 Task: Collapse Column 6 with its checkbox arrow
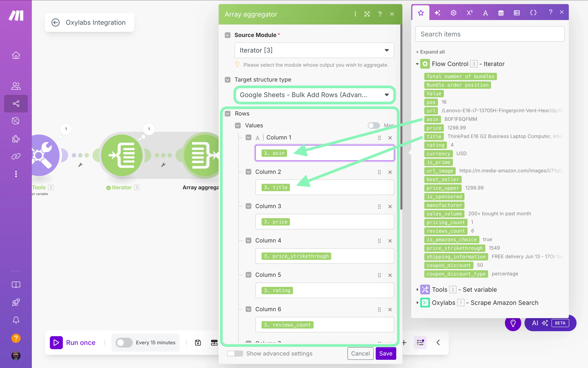pos(248,309)
